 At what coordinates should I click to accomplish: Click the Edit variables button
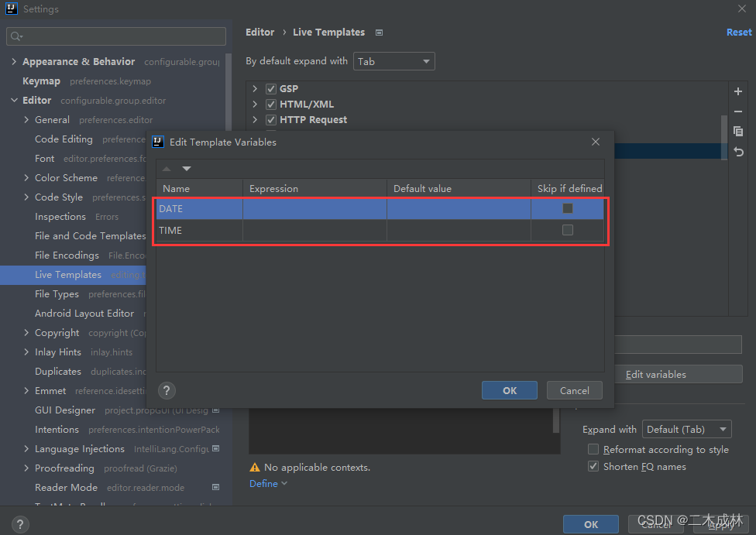678,374
